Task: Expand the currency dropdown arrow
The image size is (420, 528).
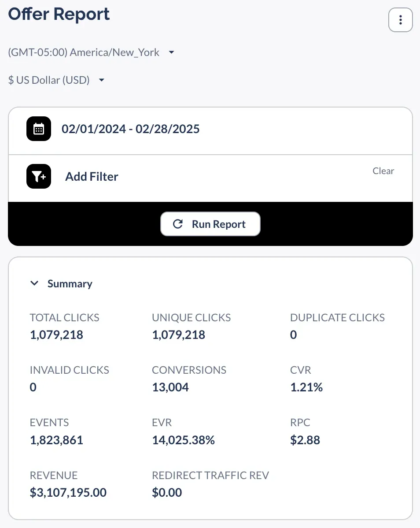Action: 102,80
